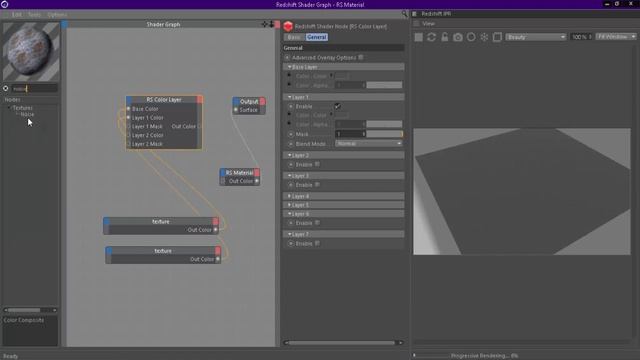Click Layer 1 Color input port

click(x=129, y=118)
